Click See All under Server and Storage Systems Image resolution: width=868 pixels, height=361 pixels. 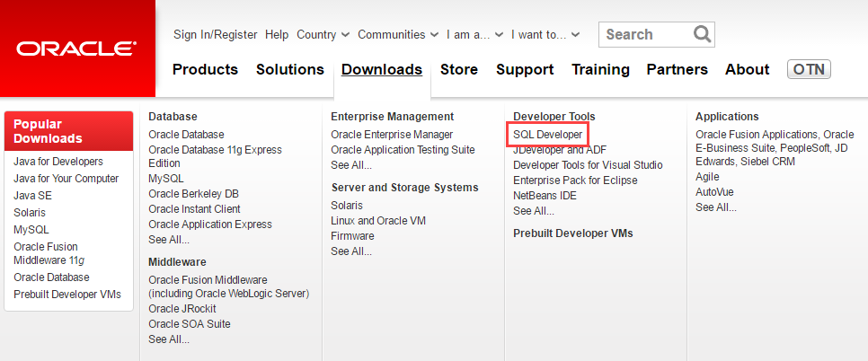tap(351, 251)
